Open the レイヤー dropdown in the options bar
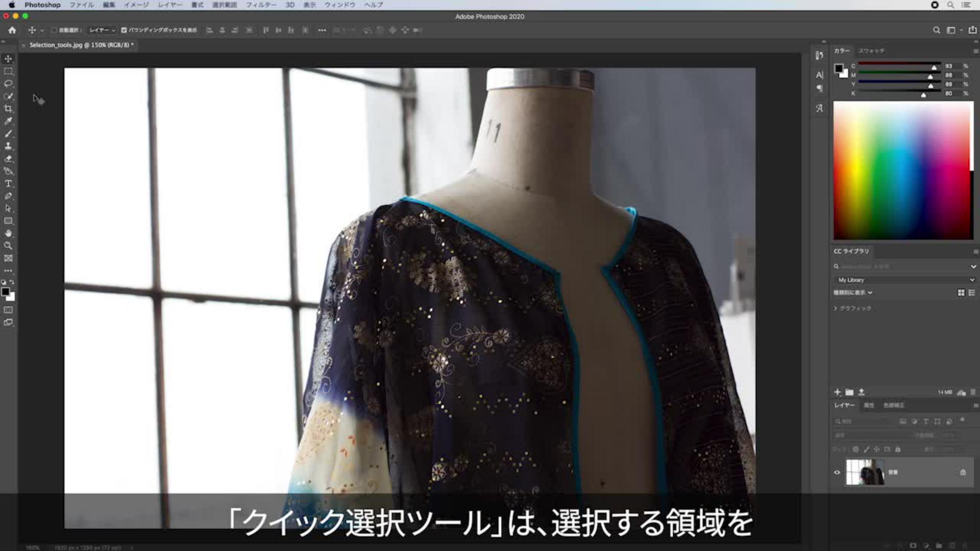Viewport: 980px width, 551px height. [x=101, y=30]
